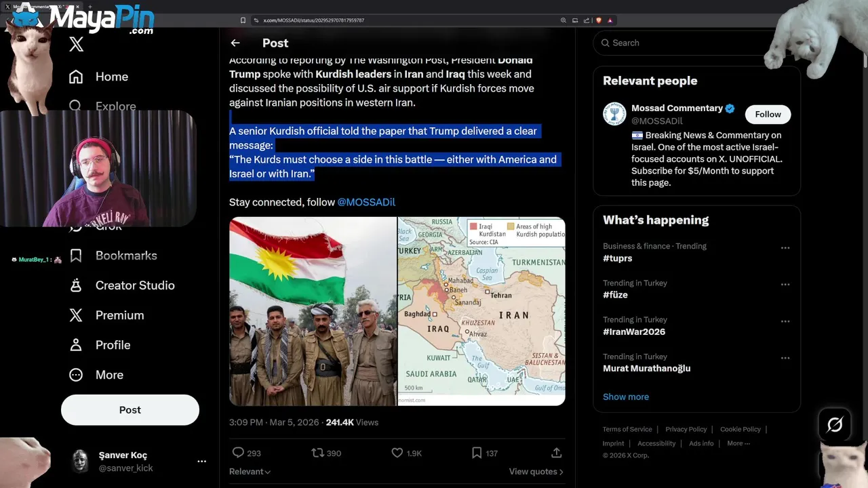
Task: Open Privacy Policy link
Action: [686, 429]
